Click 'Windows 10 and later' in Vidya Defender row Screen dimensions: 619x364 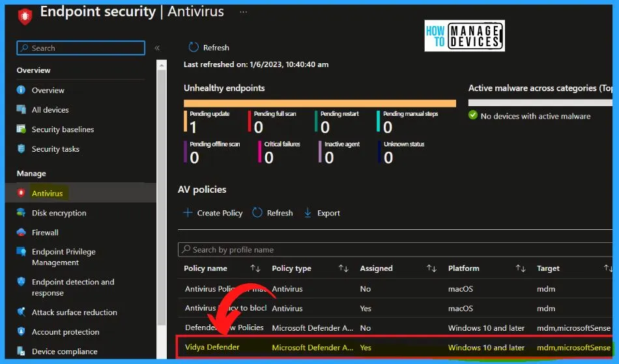pyautogui.click(x=486, y=348)
